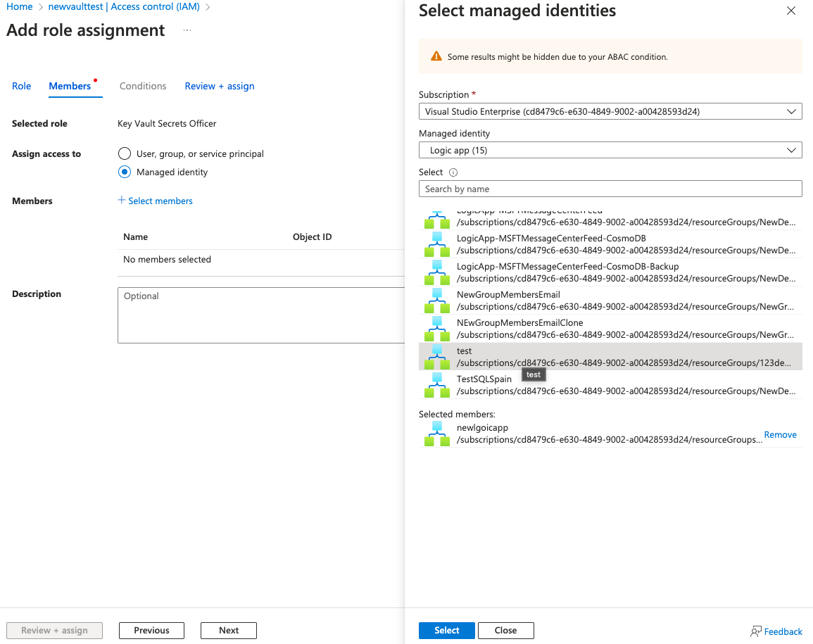Close the Select managed identities panel
Image resolution: width=813 pixels, height=644 pixels.
pos(791,11)
